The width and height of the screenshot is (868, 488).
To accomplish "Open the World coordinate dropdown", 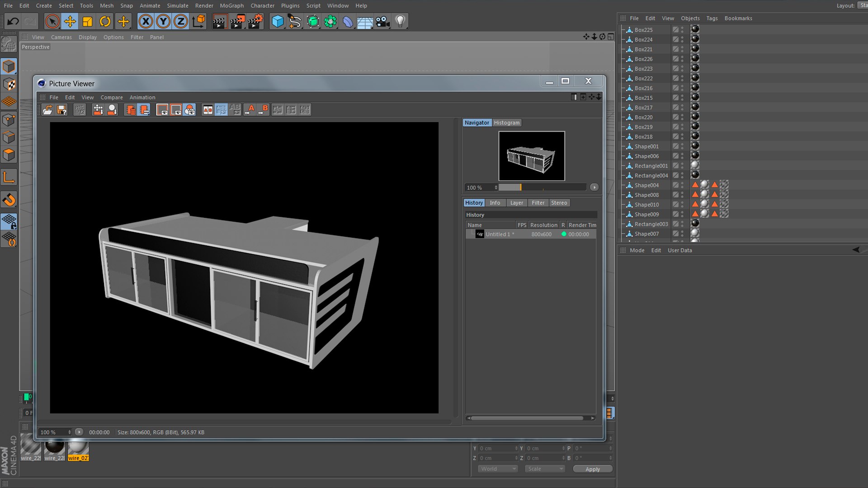I will 498,469.
